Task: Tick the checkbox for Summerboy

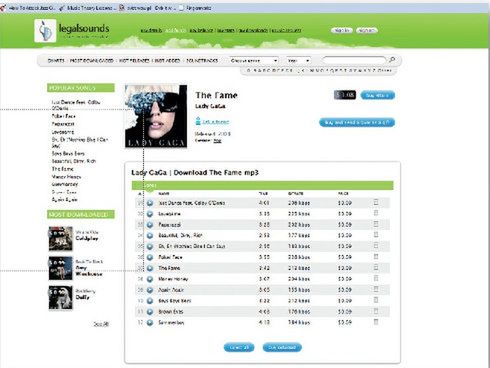Action: 376,322
